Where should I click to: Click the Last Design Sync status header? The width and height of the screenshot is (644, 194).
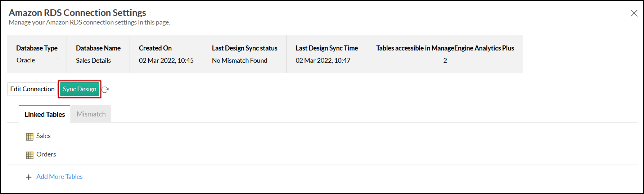pyautogui.click(x=244, y=48)
